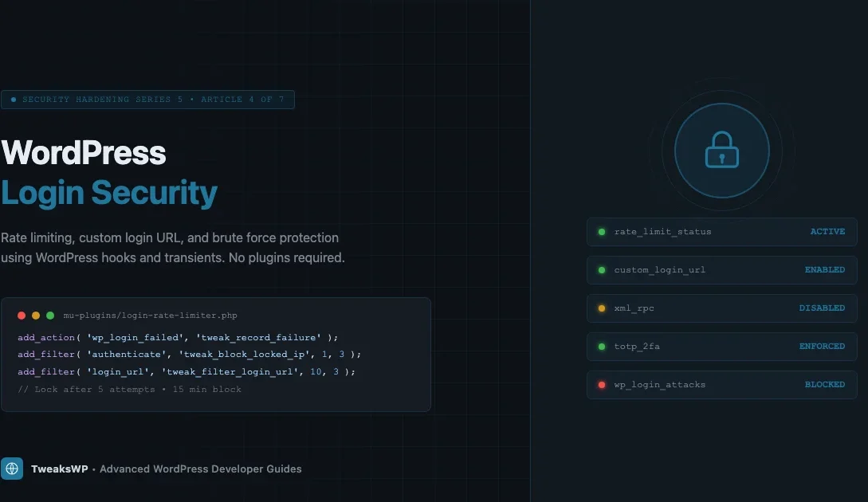Viewport: 868px width, 502px height.
Task: Toggle xml_rpc from DISABLED state
Action: (721, 308)
